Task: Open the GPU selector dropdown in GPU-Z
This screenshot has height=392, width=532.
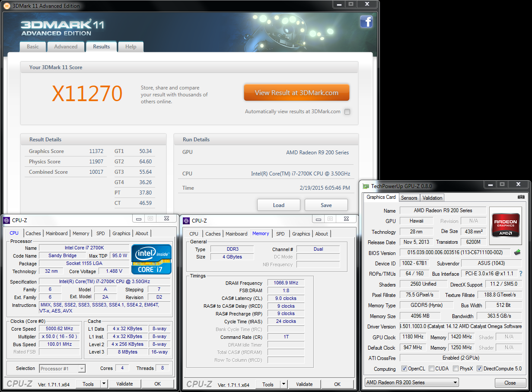Action: point(411,382)
